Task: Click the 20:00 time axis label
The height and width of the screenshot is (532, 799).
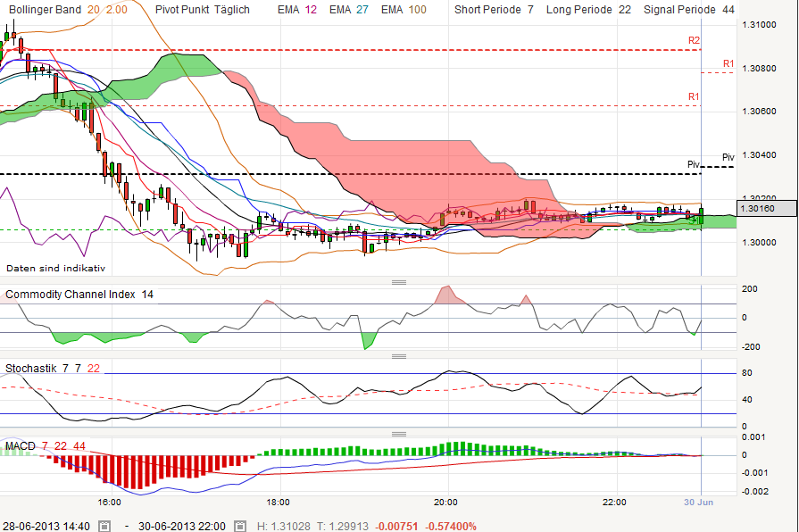Action: click(445, 503)
